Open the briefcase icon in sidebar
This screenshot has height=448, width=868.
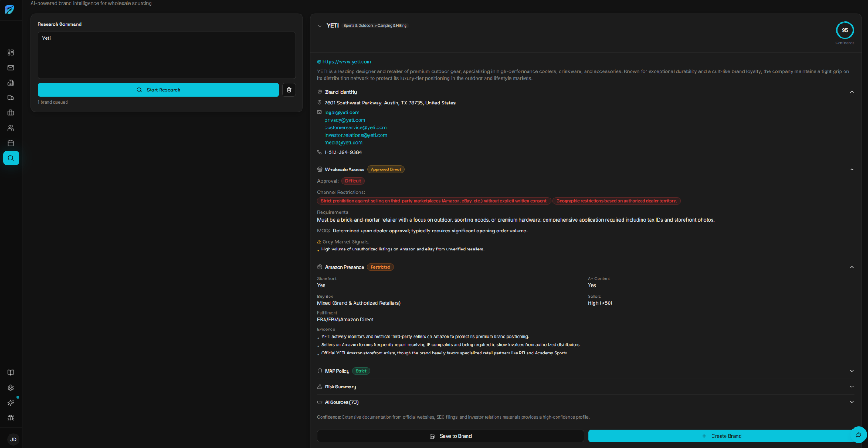point(11,113)
